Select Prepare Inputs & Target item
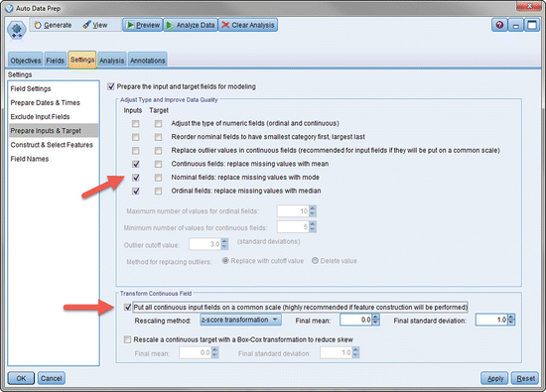This screenshot has width=546, height=392. (x=54, y=131)
